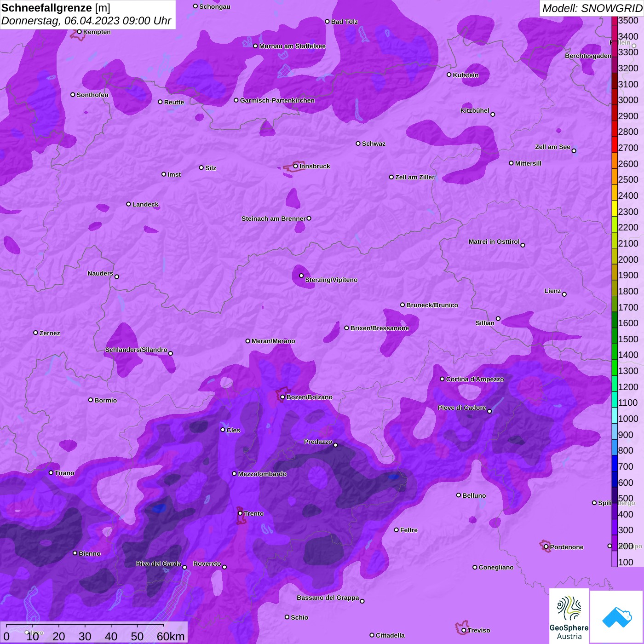Viewport: 644px width, 644px height.
Task: Click the Bozen/Bolzano city marker
Action: coord(282,397)
